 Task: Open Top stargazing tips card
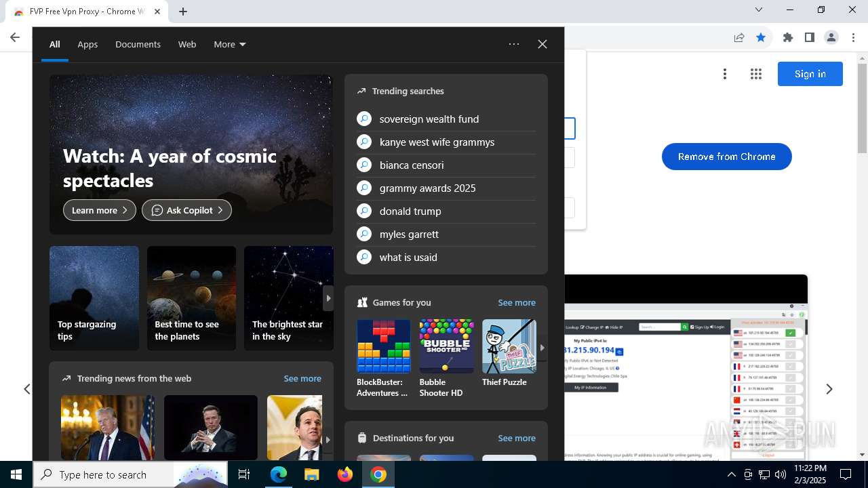[94, 298]
